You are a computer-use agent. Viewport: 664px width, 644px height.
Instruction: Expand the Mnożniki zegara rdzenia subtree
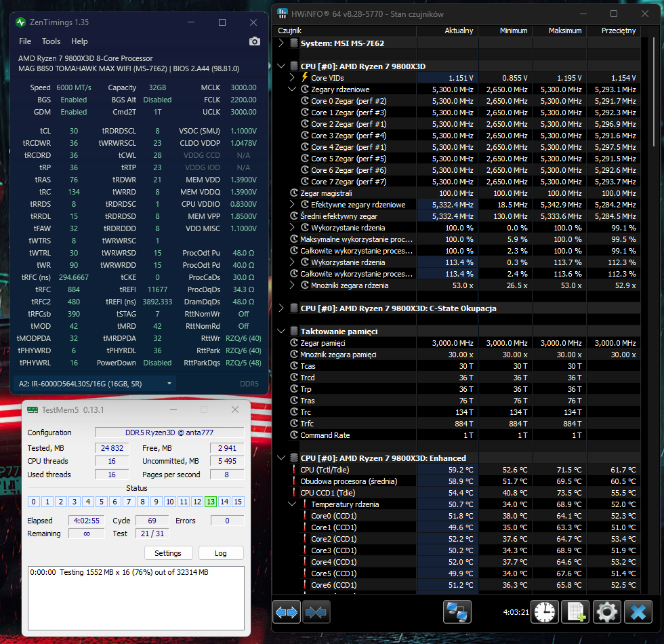292,285
